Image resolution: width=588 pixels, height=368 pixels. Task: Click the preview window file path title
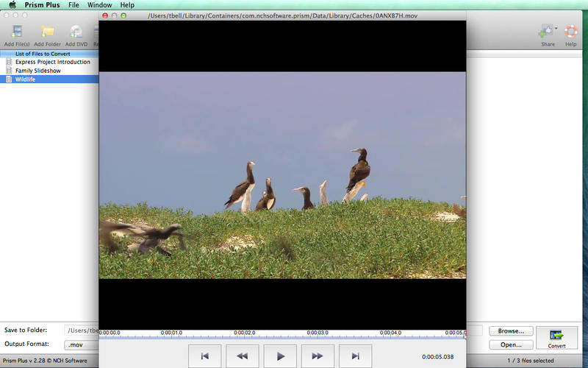[282, 15]
